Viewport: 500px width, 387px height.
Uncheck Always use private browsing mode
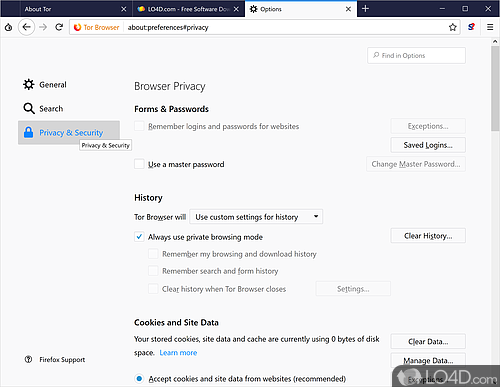(139, 237)
